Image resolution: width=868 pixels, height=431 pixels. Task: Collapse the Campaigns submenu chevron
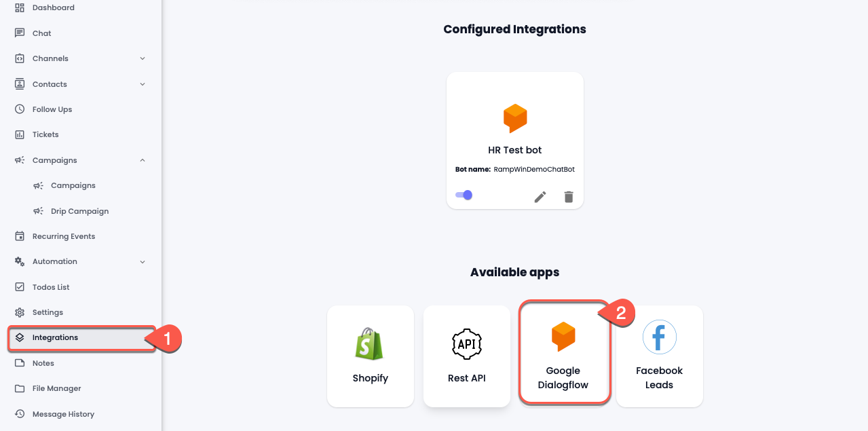tap(143, 160)
